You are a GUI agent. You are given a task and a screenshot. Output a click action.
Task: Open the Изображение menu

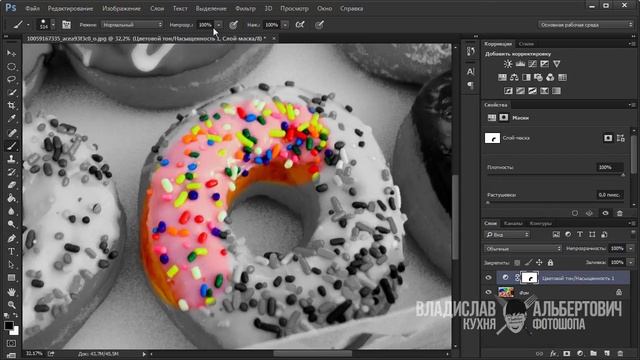121,8
